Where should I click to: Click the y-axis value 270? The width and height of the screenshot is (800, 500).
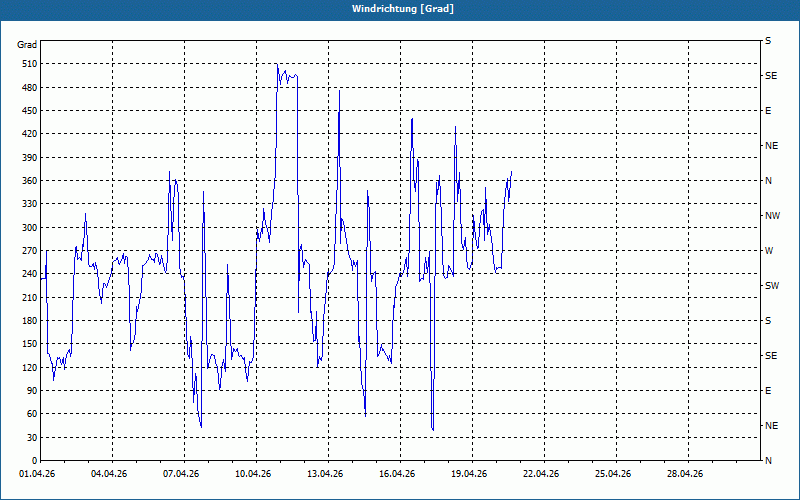pos(30,251)
